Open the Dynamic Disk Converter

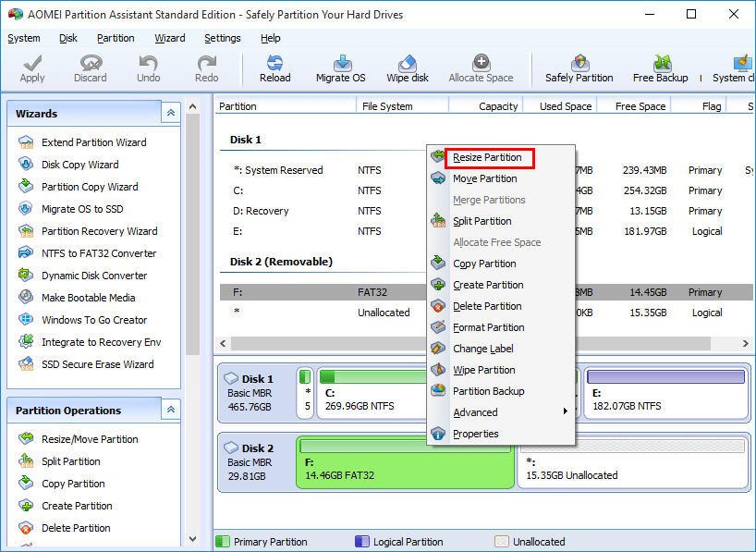[x=82, y=276]
